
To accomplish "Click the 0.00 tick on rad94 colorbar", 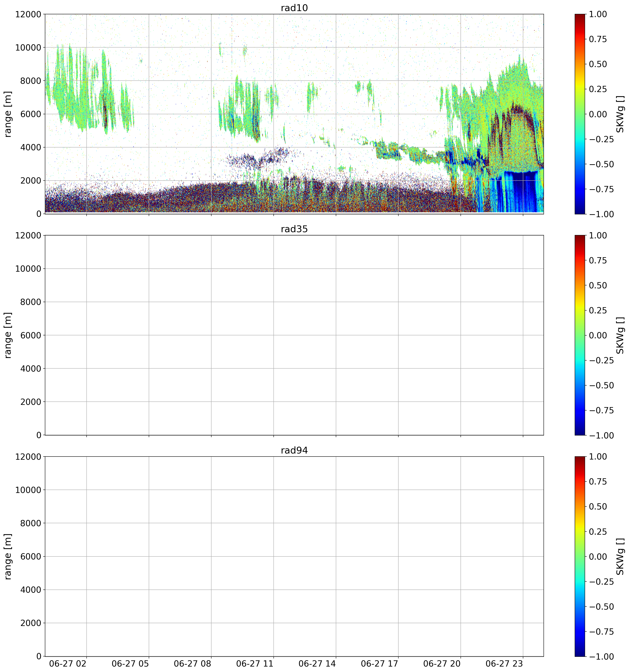I will click(x=598, y=556).
